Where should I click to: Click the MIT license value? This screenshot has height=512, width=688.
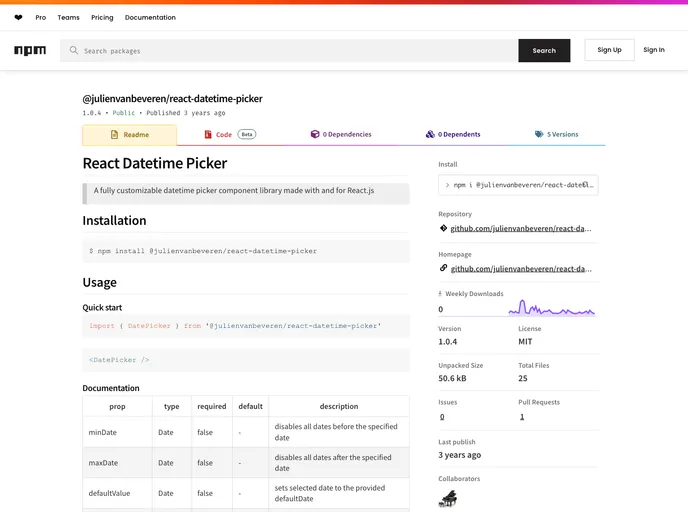tap(525, 341)
